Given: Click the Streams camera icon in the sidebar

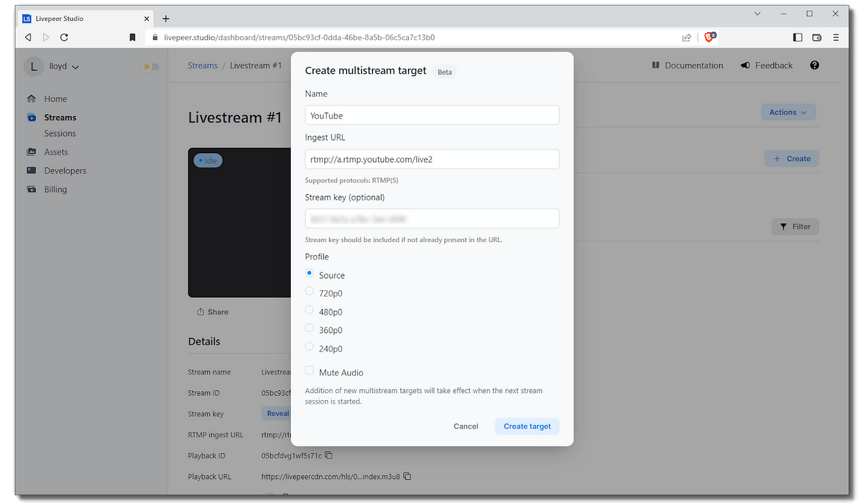Looking at the screenshot, I should 32,117.
